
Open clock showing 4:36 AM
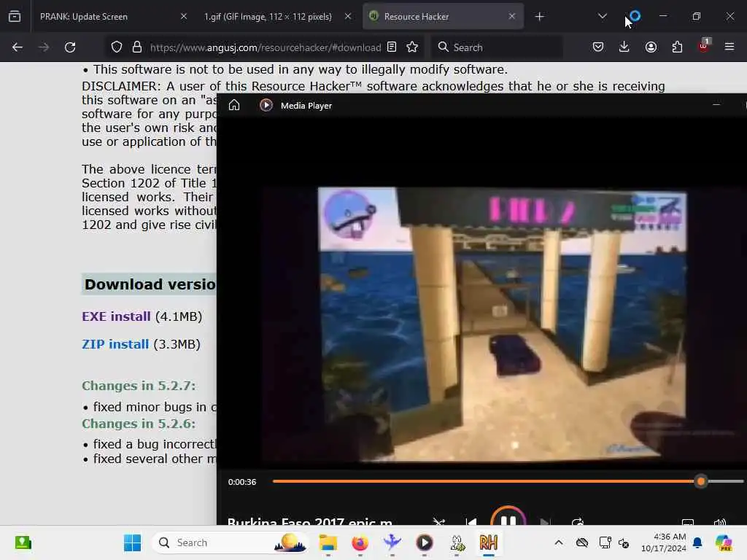click(663, 542)
